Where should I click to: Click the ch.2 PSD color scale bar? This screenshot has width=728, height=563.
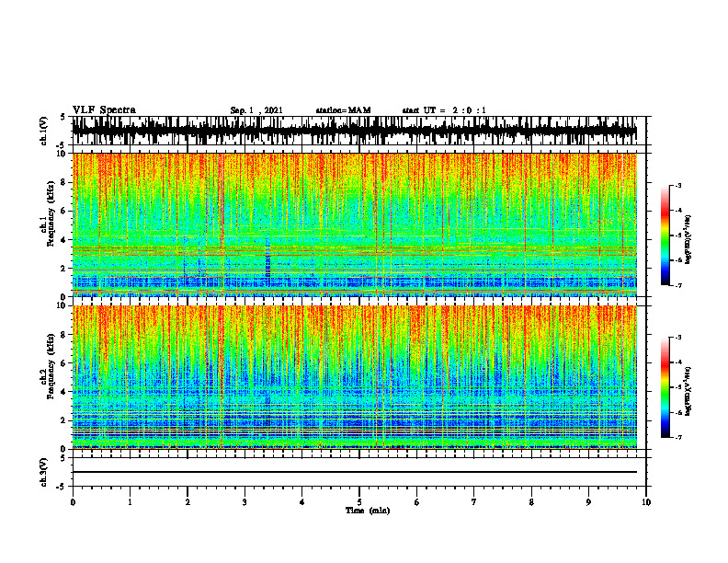point(665,387)
